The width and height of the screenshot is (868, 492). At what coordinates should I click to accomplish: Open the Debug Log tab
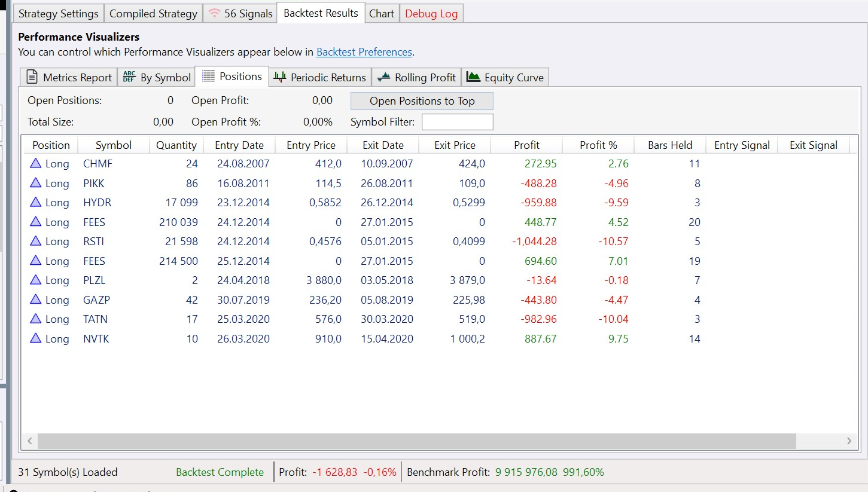pos(431,13)
